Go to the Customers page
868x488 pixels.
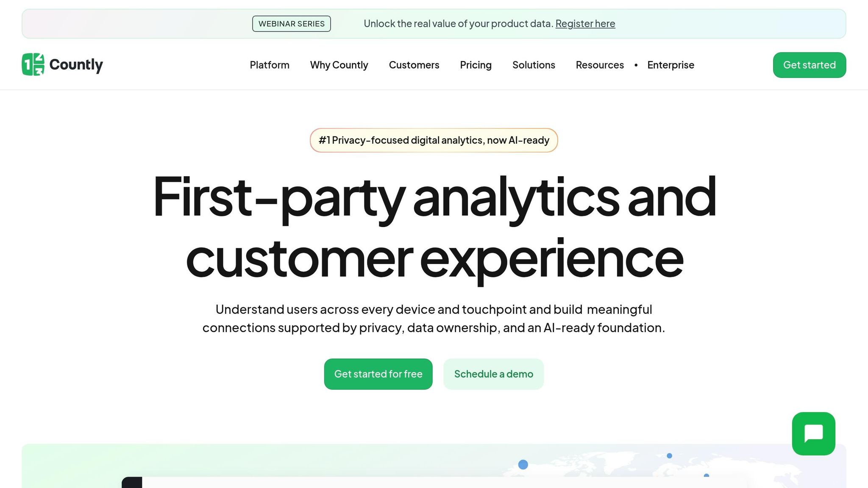414,65
